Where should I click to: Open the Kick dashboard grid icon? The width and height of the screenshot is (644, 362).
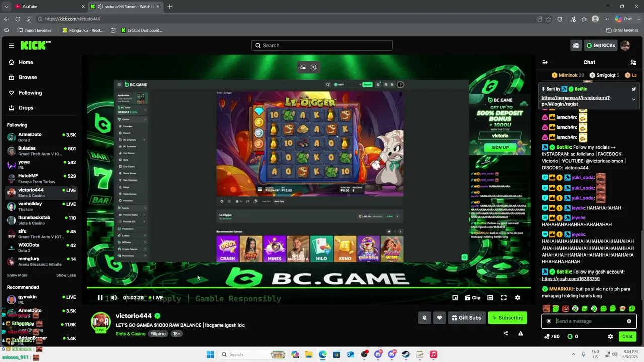576,45
